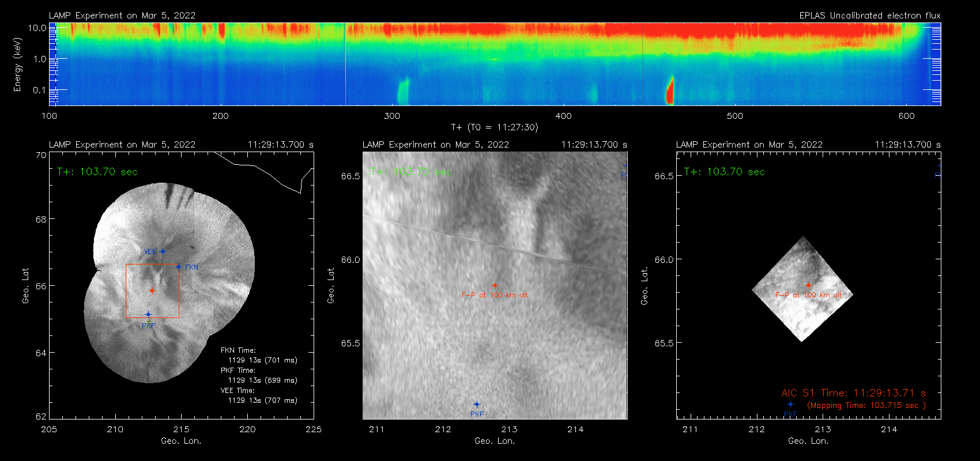Click the white vertical line near T+ 272

tap(345, 64)
